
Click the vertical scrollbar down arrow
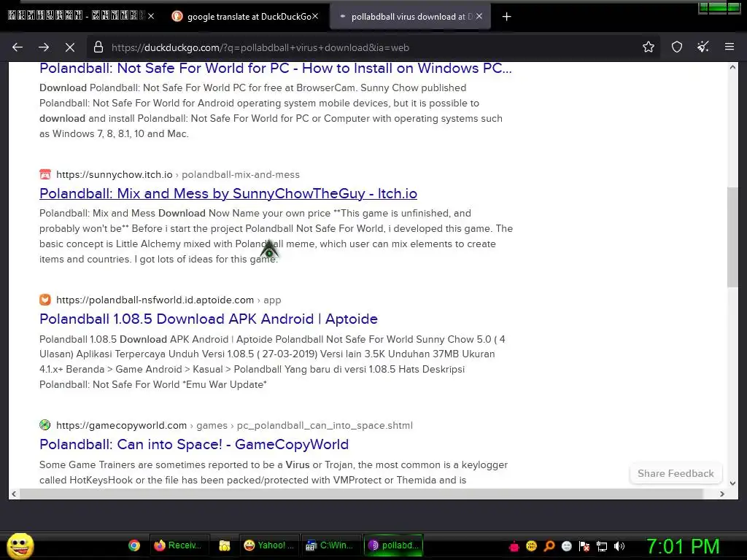(x=732, y=483)
